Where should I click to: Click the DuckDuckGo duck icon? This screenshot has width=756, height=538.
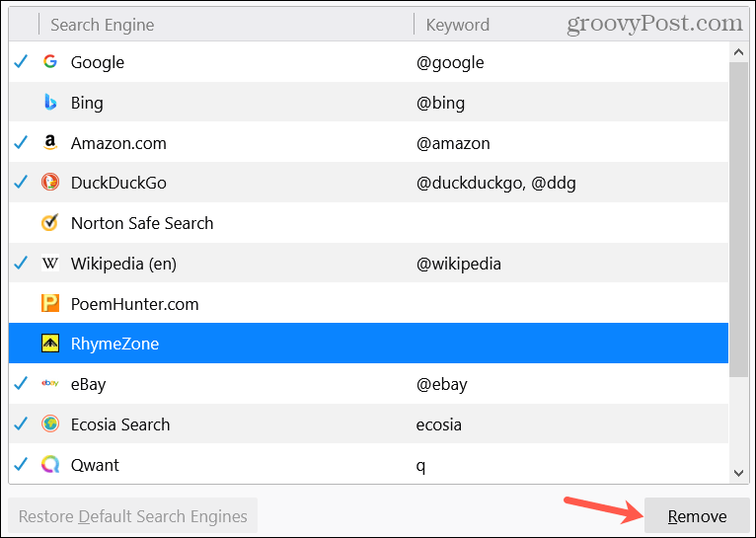(x=50, y=183)
